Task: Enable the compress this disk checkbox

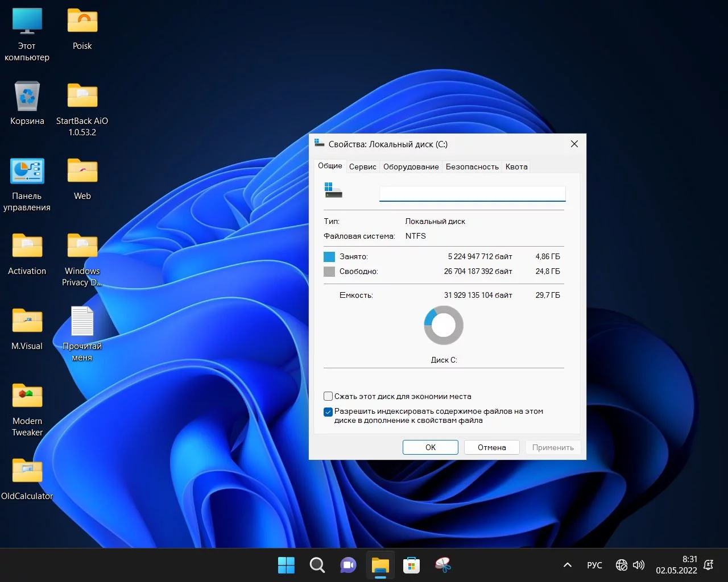Action: point(328,397)
